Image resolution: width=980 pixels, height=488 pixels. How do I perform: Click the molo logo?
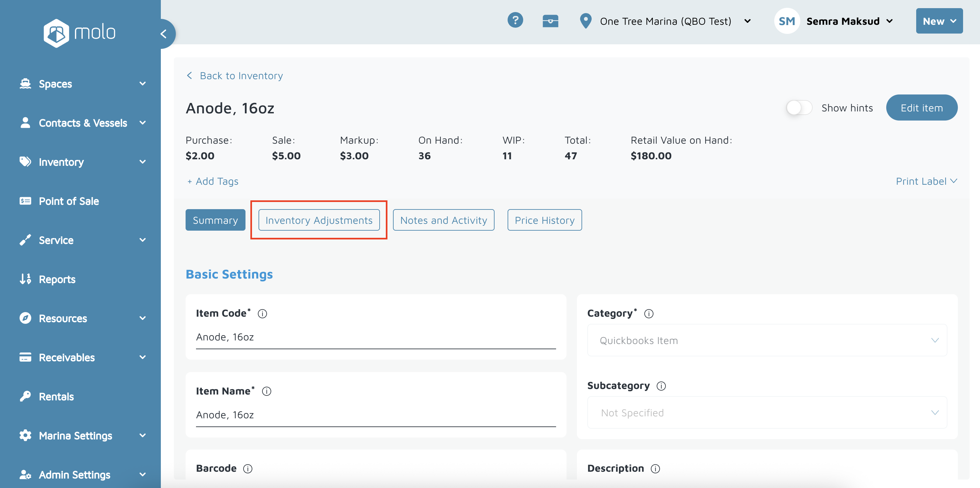(x=79, y=33)
